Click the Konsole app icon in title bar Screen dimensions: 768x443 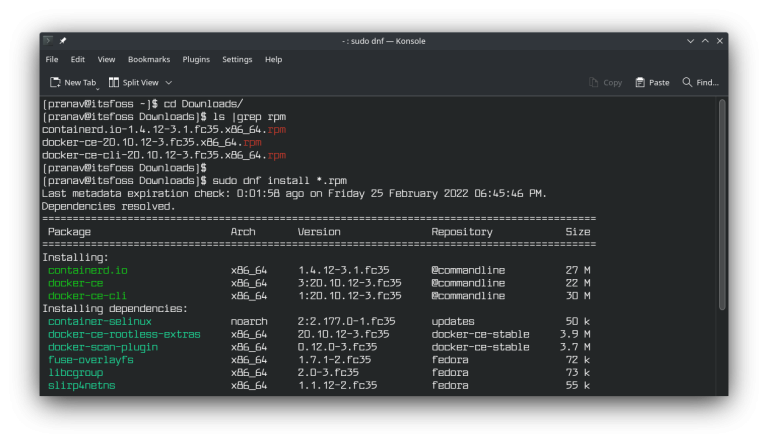(48, 41)
